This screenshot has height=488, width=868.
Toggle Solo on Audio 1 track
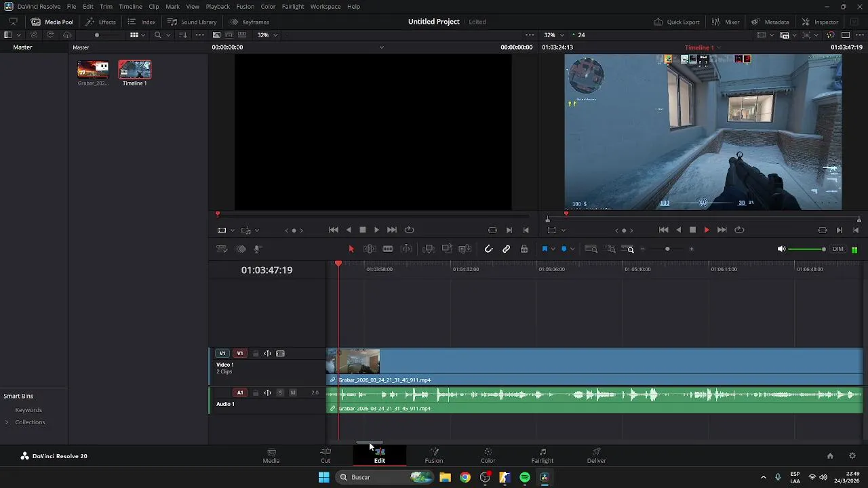[x=280, y=392]
